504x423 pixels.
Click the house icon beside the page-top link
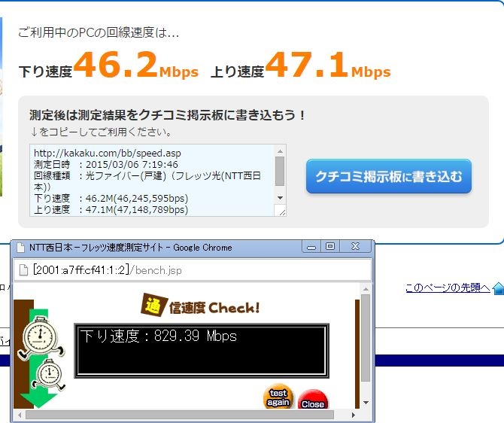[x=498, y=288]
